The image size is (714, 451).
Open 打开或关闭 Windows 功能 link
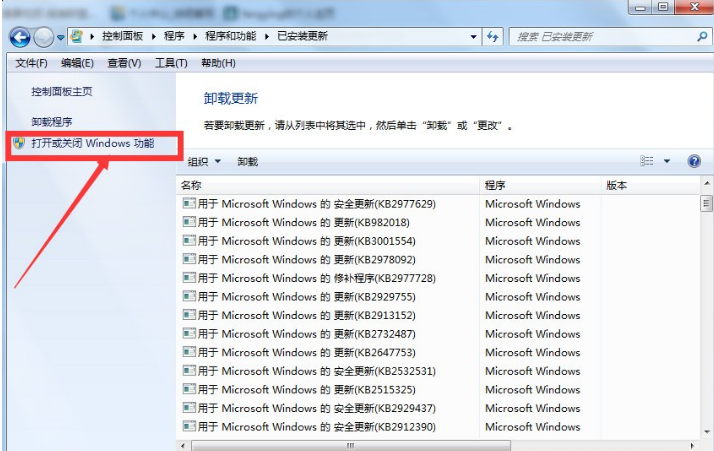coord(93,144)
